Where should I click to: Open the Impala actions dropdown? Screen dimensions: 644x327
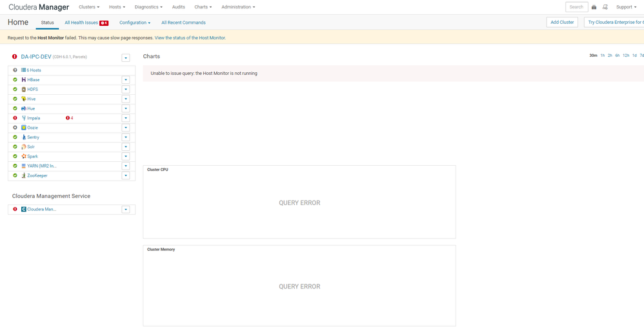[126, 118]
